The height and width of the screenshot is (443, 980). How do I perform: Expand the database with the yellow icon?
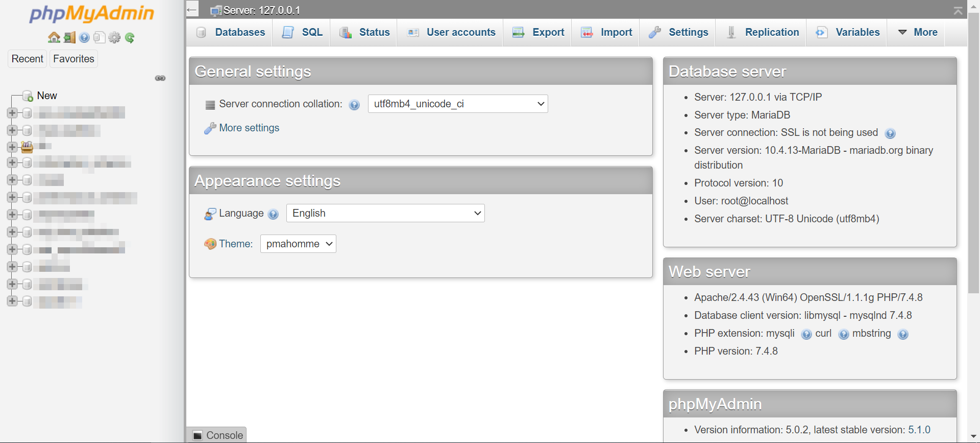12,147
